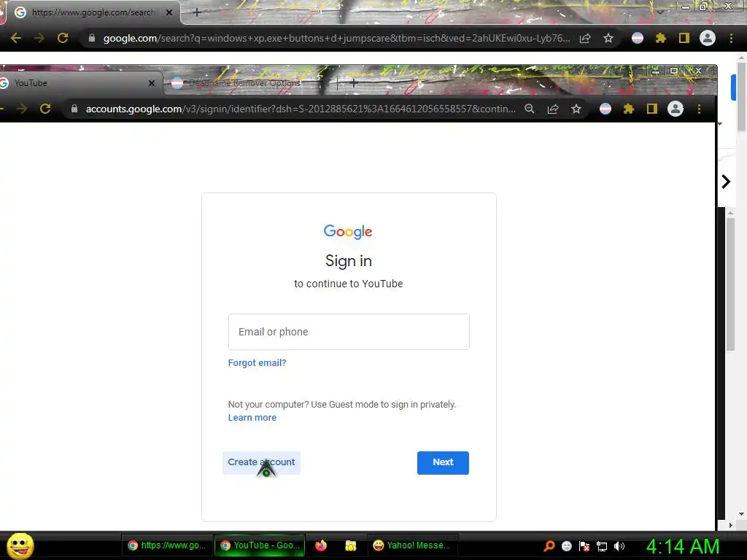
Task: Click the Forgot email? link
Action: (x=258, y=363)
